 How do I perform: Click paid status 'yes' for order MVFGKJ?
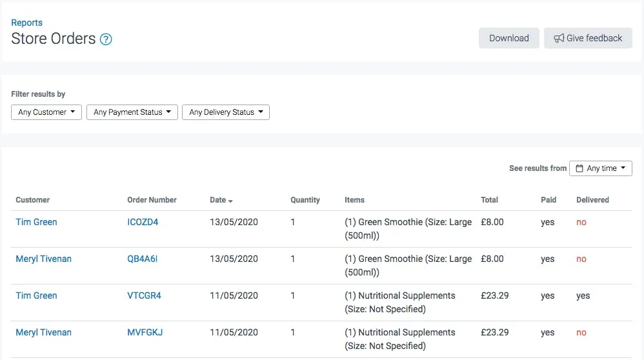(547, 333)
